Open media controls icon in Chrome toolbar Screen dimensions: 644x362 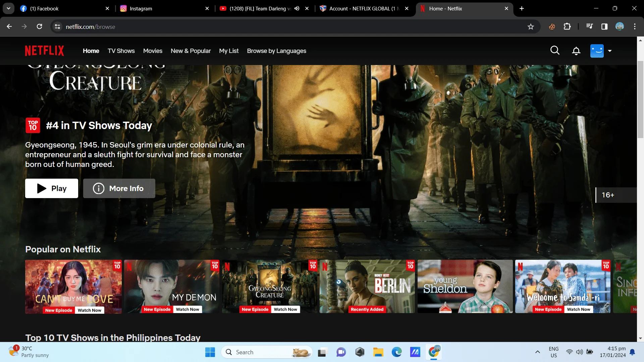(589, 26)
